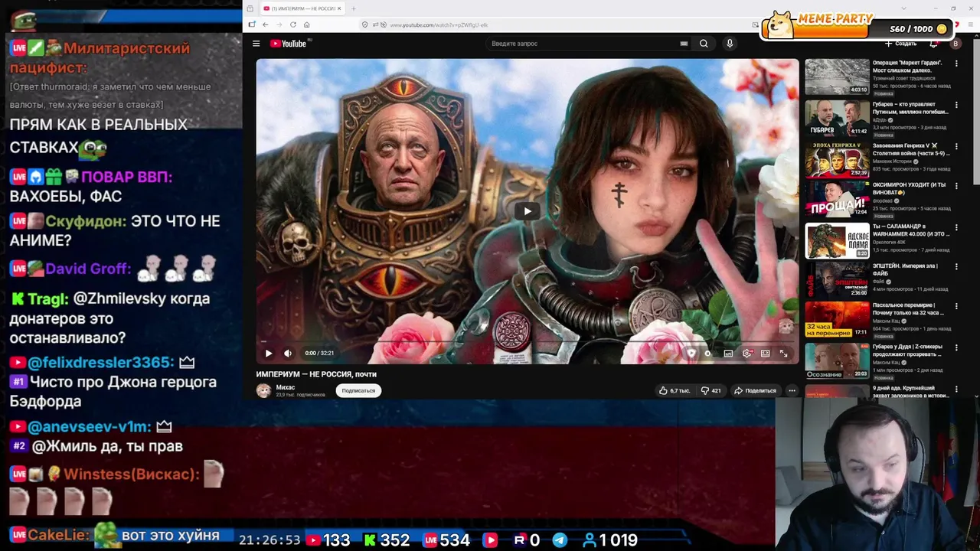This screenshot has width=980, height=551.
Task: Open options for Пасхальное перемирие video
Action: coord(956,306)
